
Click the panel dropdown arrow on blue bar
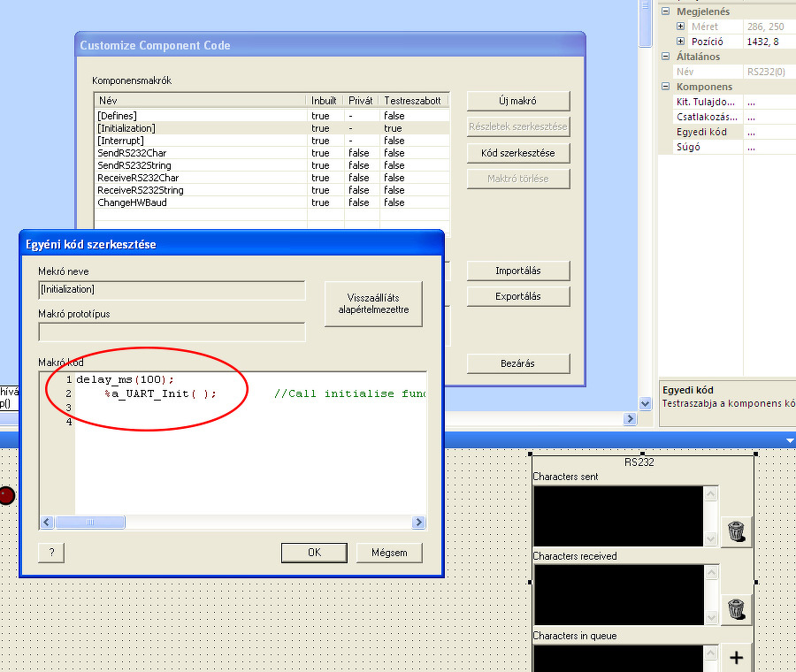(790, 440)
